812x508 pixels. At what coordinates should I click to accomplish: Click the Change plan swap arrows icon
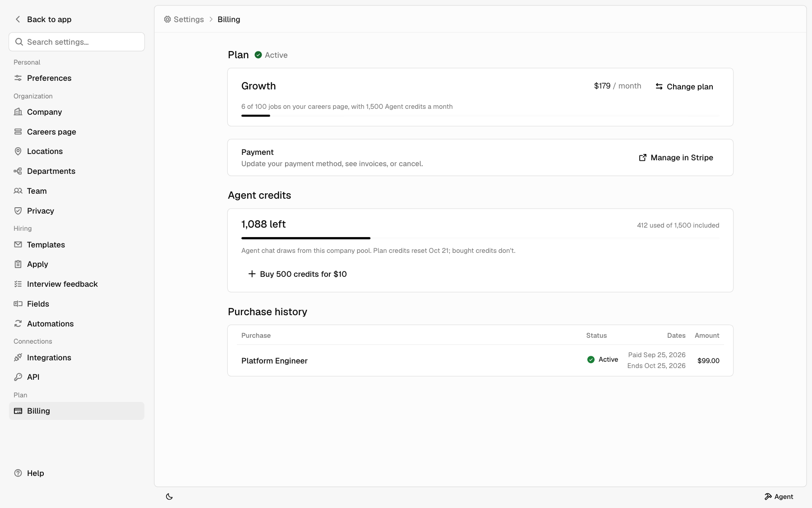[x=659, y=86]
